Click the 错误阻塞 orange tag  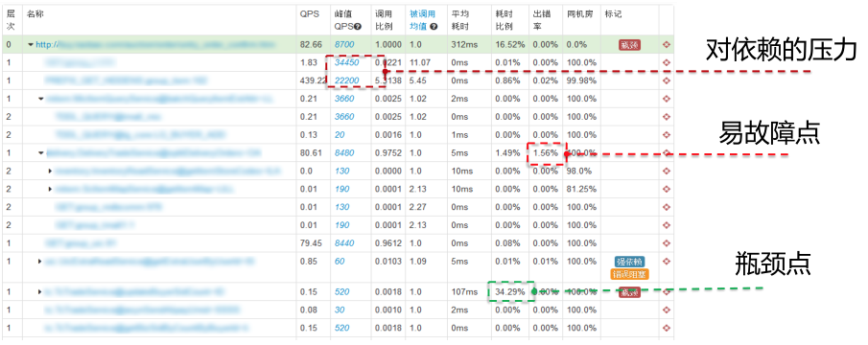pyautogui.click(x=629, y=274)
